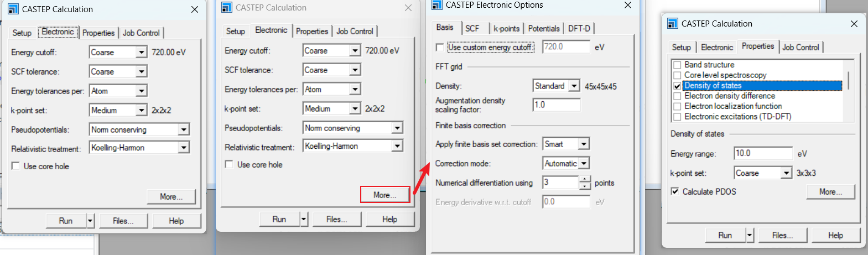Open Density of states k-point set Coarse dropdown
The width and height of the screenshot is (868, 255).
(x=787, y=173)
